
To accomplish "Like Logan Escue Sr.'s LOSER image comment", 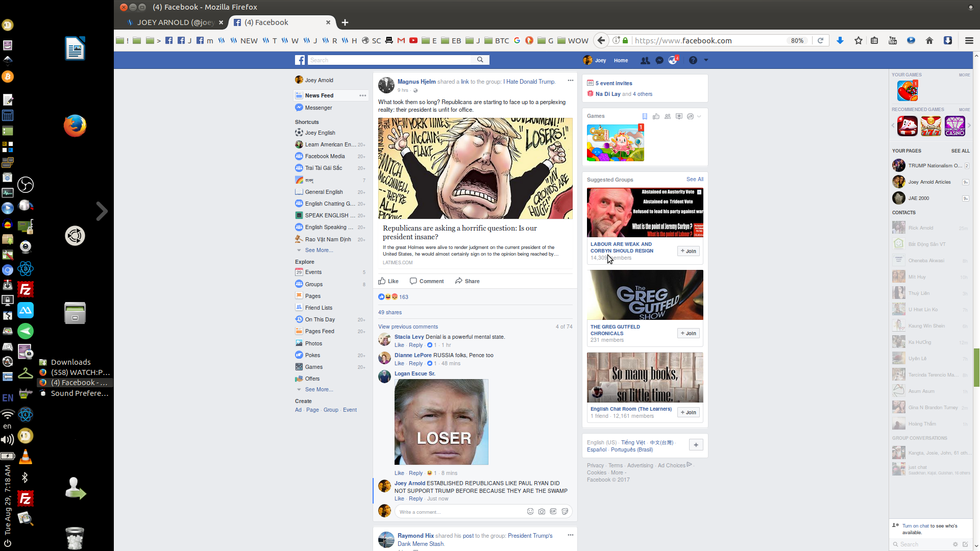I will click(x=399, y=473).
